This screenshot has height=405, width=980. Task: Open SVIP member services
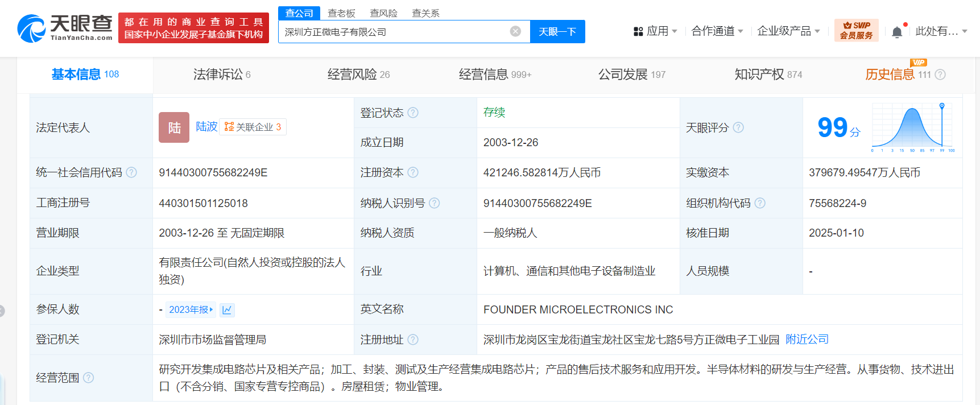(x=856, y=31)
